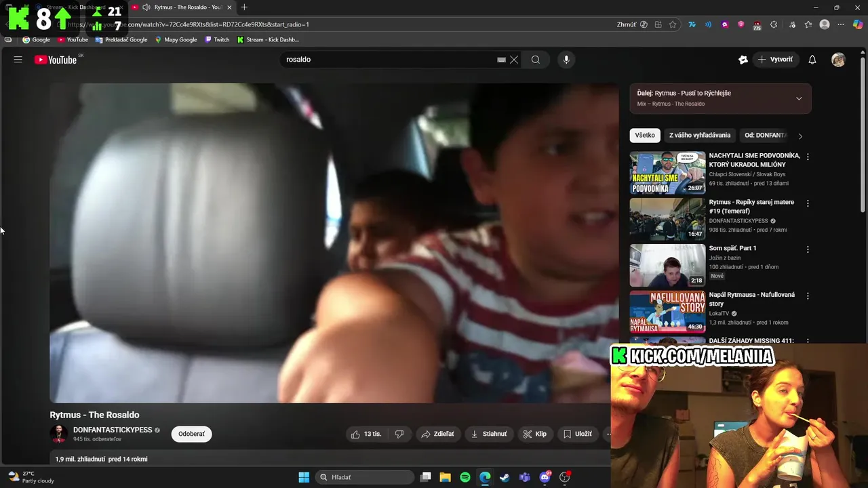Screen dimensions: 868x488
Task: Open browser settings and more menu
Action: tap(841, 24)
